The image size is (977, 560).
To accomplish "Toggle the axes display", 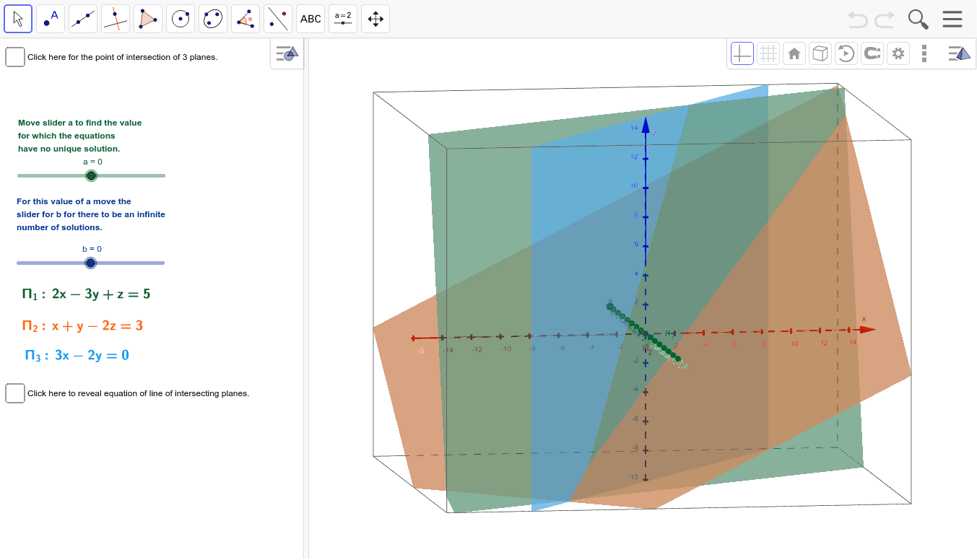I will [x=742, y=53].
